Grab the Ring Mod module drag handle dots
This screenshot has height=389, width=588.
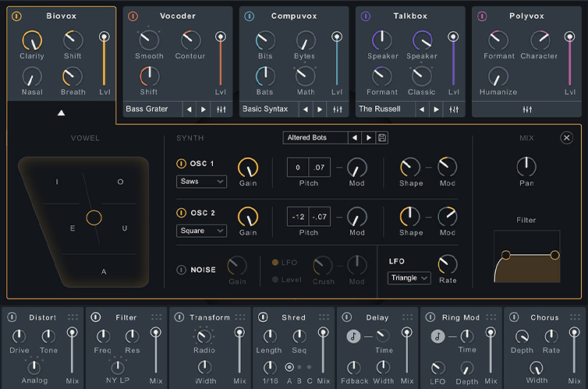tap(491, 317)
